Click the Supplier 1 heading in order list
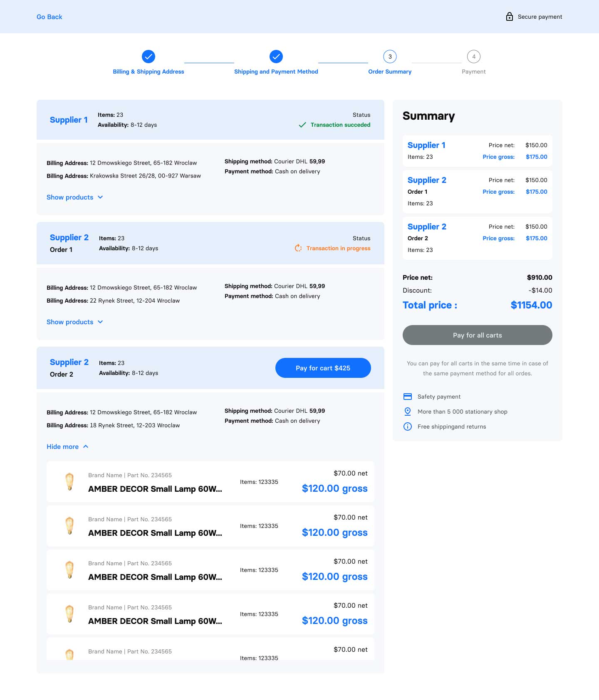The height and width of the screenshot is (700, 599). click(69, 120)
